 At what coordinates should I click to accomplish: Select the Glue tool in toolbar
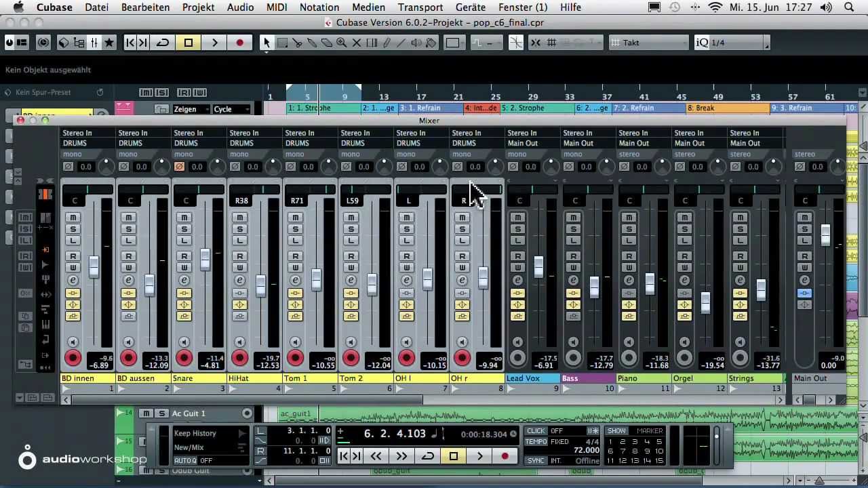[x=312, y=43]
